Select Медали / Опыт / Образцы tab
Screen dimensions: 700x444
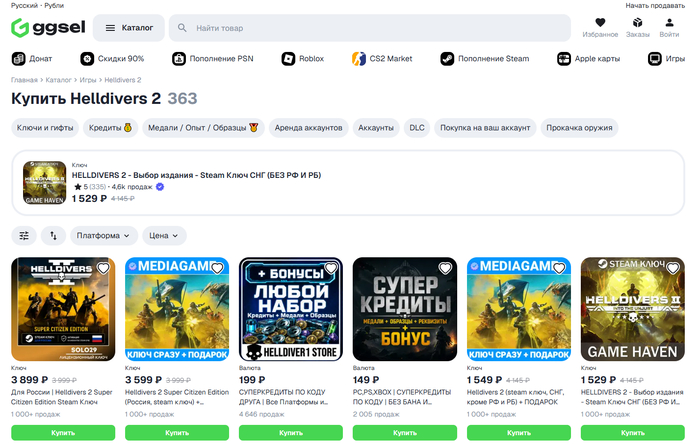point(203,128)
